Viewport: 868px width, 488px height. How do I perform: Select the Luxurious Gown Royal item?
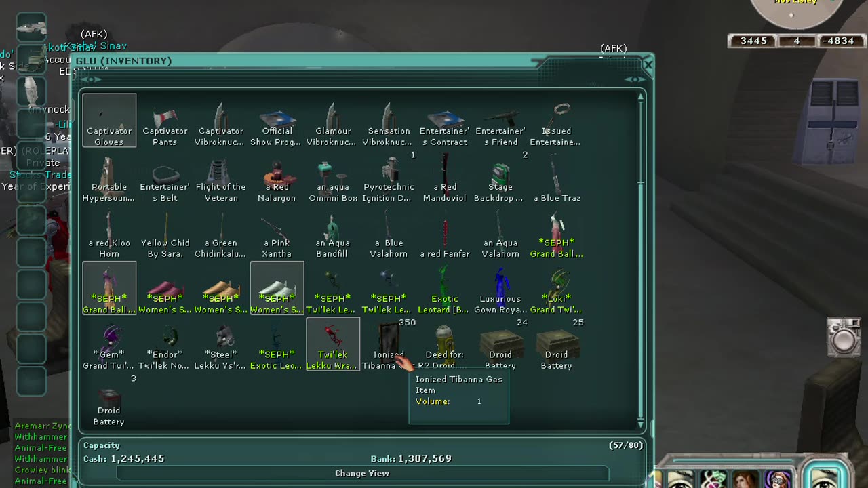coord(500,289)
